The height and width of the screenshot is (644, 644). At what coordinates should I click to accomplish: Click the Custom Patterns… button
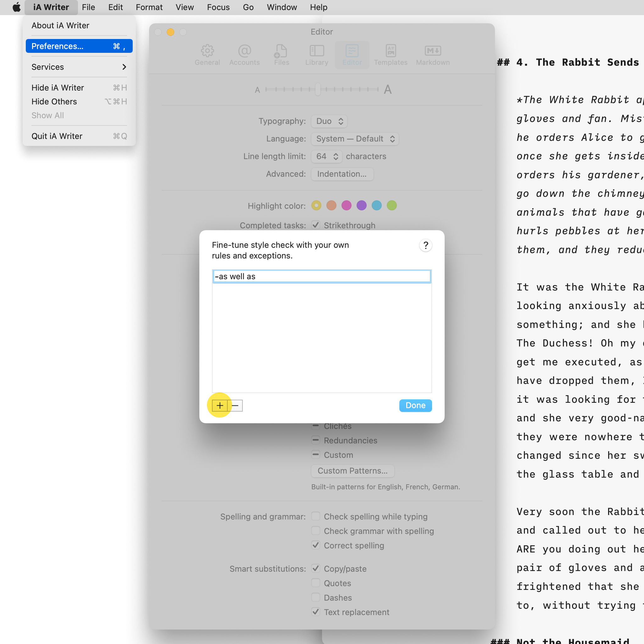pos(353,471)
